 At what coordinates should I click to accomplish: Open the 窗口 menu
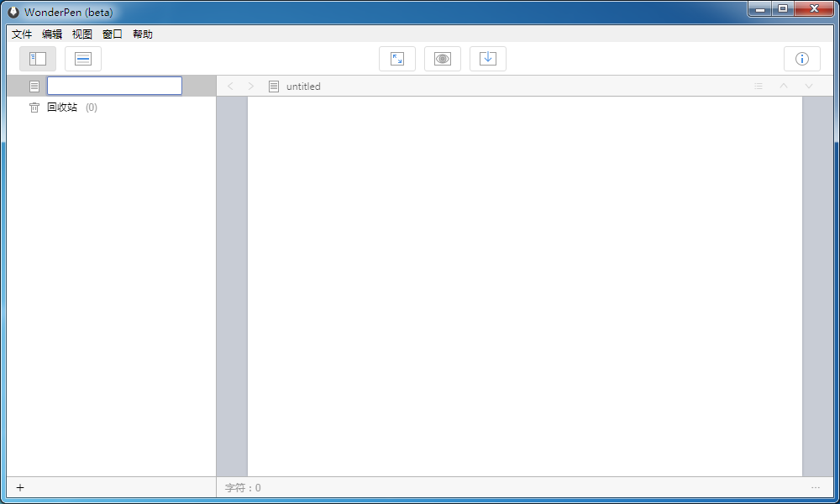point(113,34)
